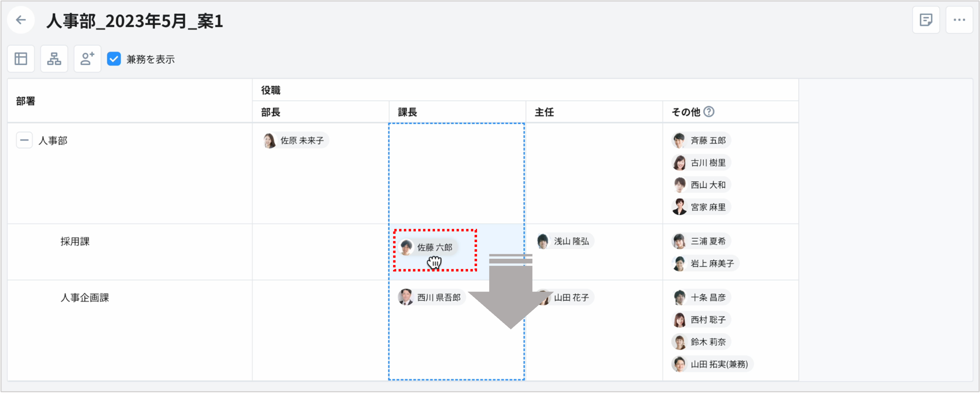Click the add member person icon

[x=87, y=59]
